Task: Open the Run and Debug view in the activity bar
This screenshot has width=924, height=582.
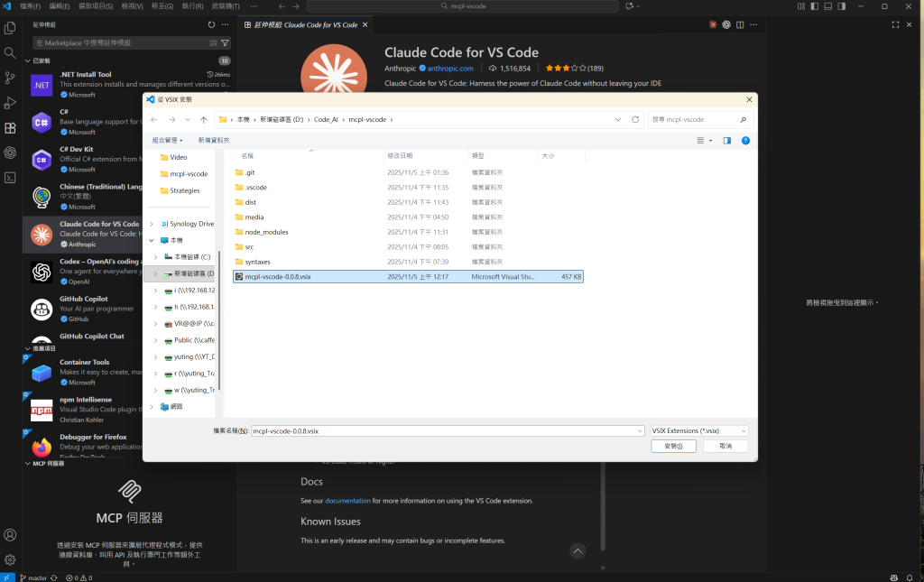Action: pos(10,103)
